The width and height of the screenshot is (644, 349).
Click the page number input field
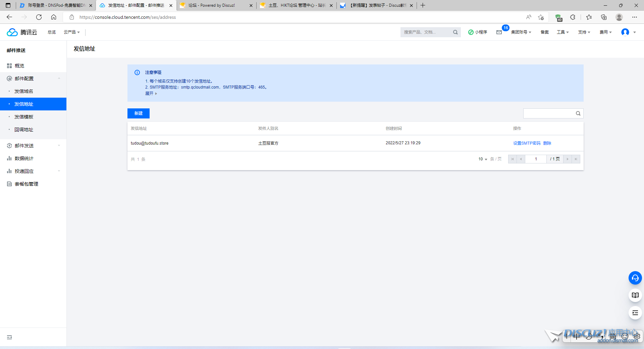pos(536,159)
